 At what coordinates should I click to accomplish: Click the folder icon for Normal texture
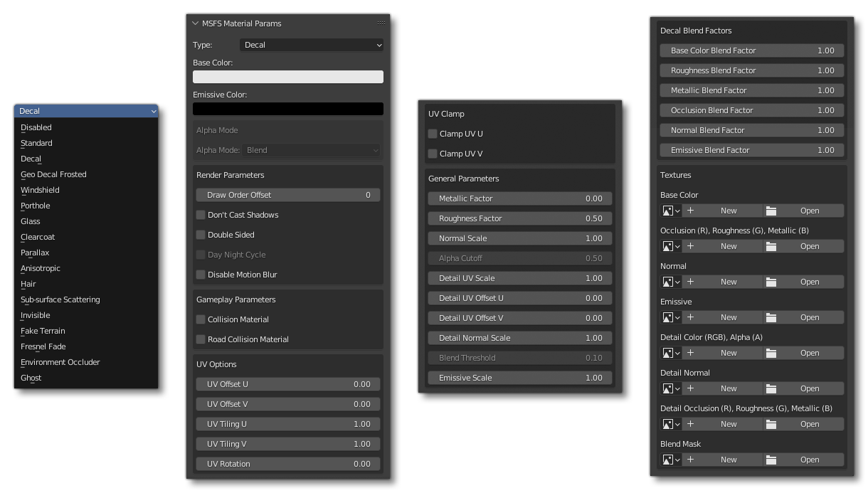tap(771, 282)
